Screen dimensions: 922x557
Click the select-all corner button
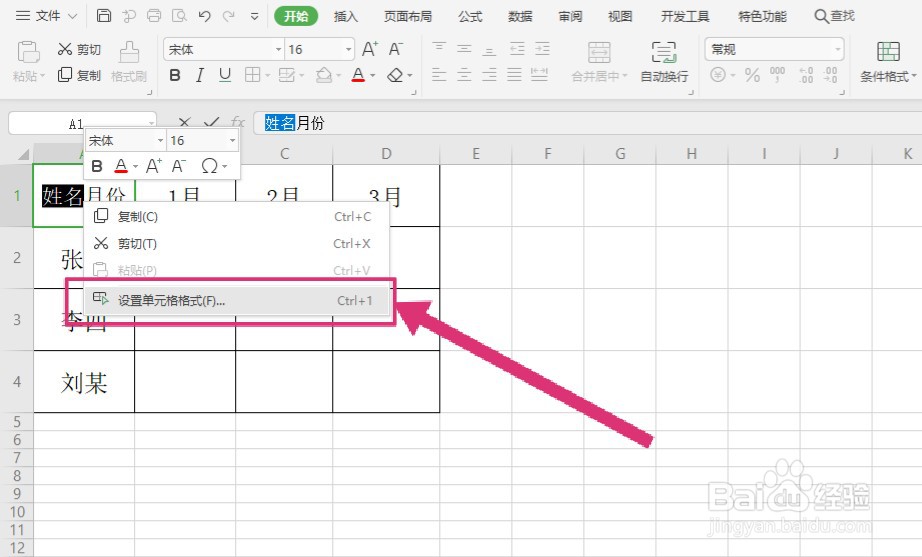(22, 154)
